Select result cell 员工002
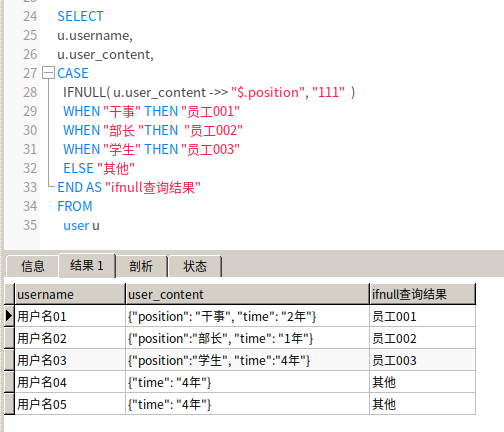Image resolution: width=504 pixels, height=432 pixels. click(x=422, y=338)
